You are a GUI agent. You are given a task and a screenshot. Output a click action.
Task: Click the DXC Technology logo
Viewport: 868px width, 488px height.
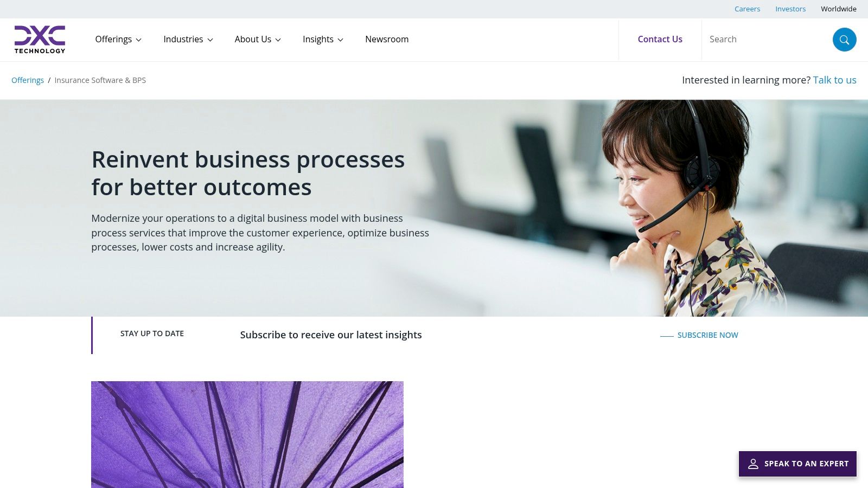tap(40, 40)
